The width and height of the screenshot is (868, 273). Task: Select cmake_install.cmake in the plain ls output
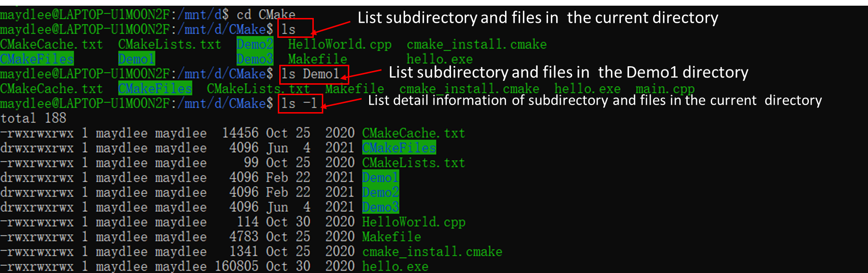(x=477, y=44)
